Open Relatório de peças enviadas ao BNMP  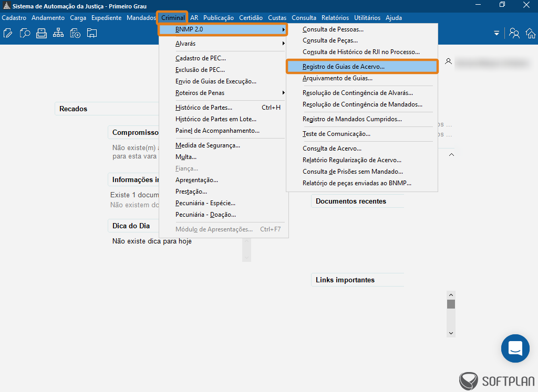[x=362, y=183]
